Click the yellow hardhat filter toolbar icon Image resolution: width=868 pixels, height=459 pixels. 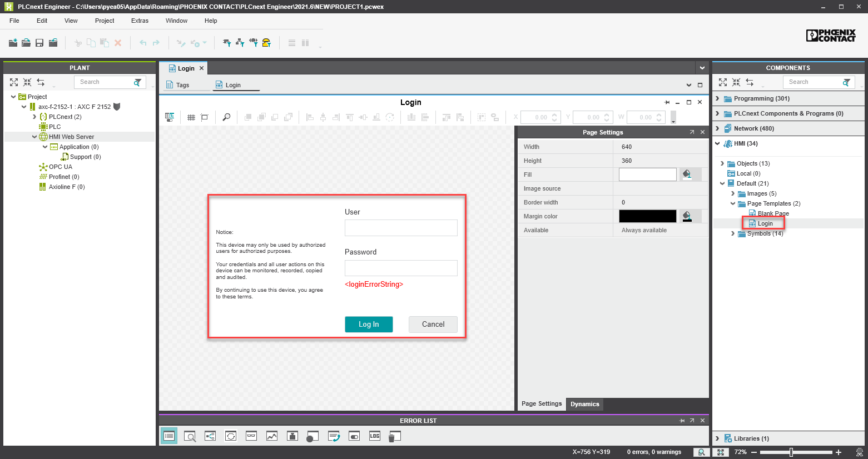coord(266,43)
